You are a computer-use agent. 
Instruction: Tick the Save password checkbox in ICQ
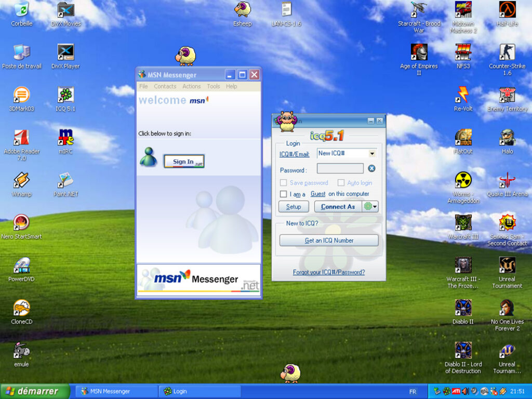click(283, 183)
